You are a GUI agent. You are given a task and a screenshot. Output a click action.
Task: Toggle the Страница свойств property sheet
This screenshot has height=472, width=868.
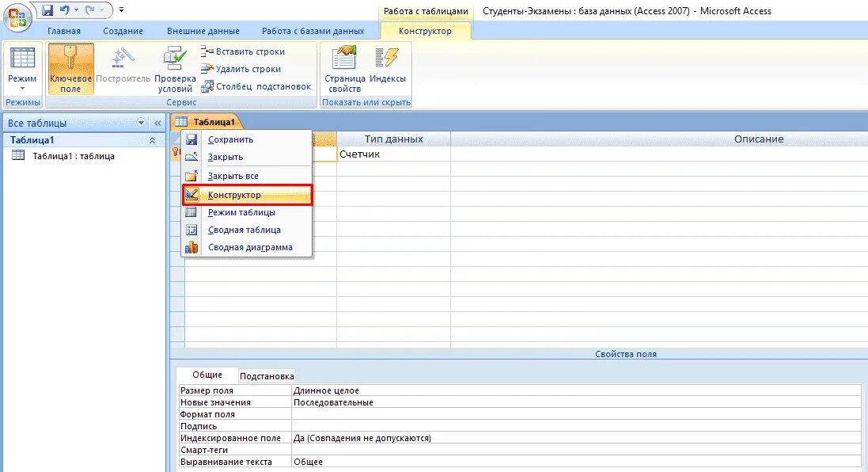click(x=344, y=69)
